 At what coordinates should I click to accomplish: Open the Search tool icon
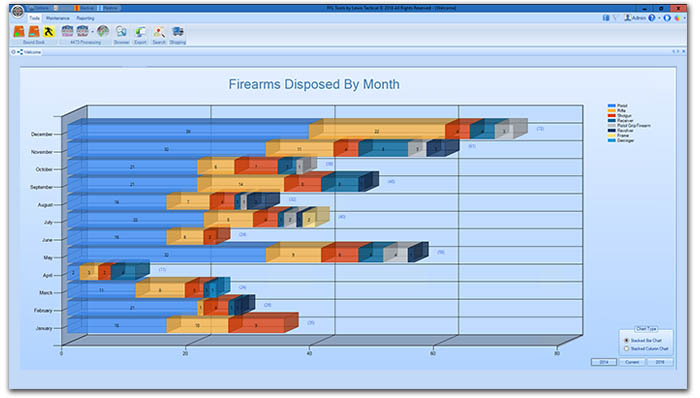coord(159,32)
